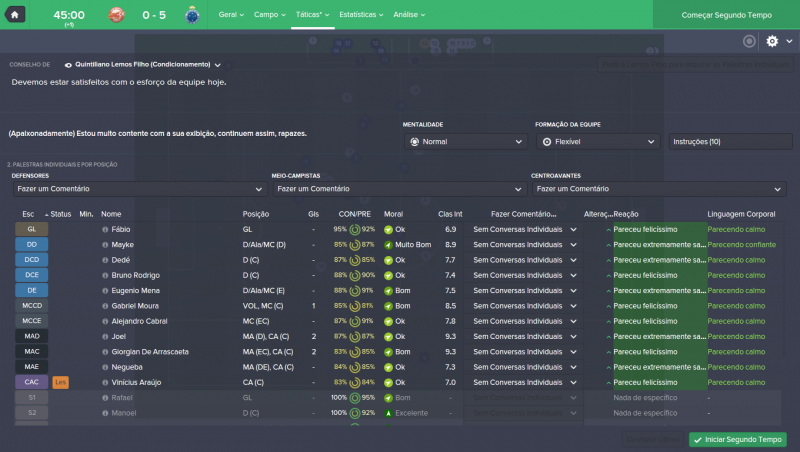This screenshot has width=800, height=452.
Task: Click the Iniciar Segundo Tempo button
Action: (x=737, y=440)
